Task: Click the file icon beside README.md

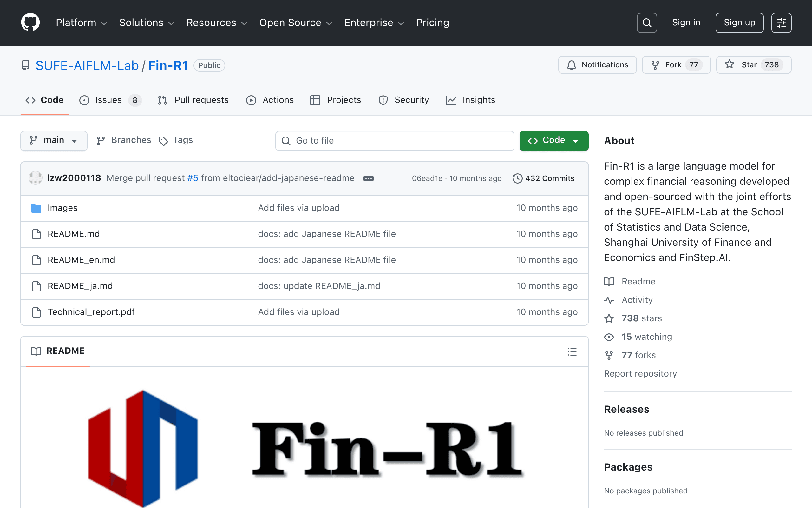Action: (x=36, y=234)
